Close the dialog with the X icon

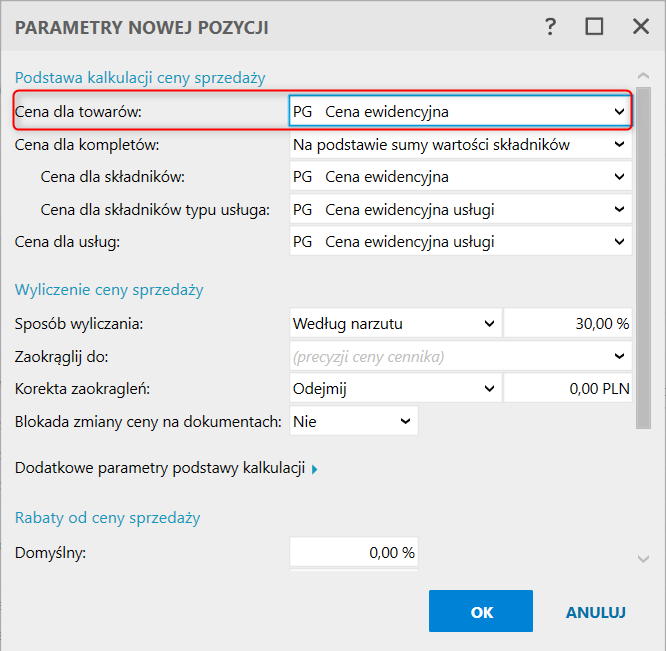tap(641, 27)
